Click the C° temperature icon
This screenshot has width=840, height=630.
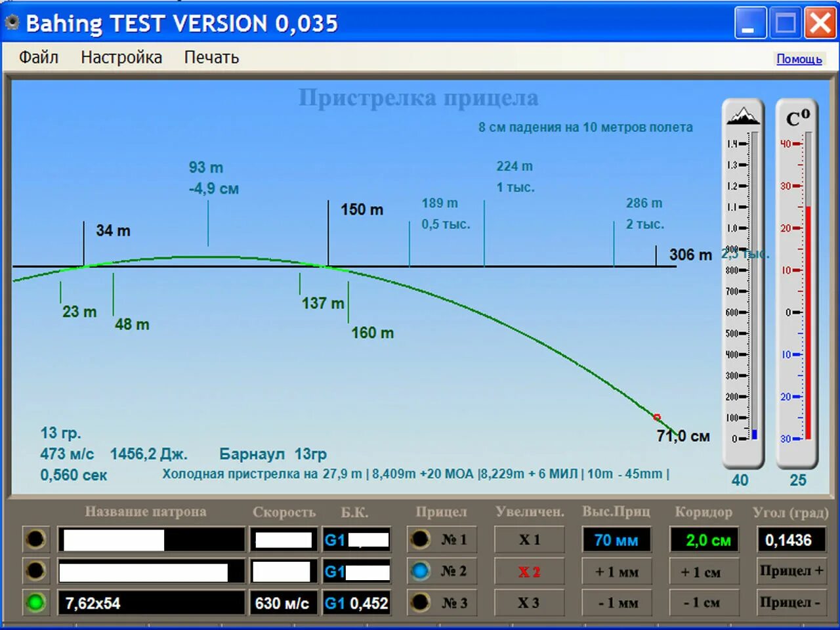(797, 118)
